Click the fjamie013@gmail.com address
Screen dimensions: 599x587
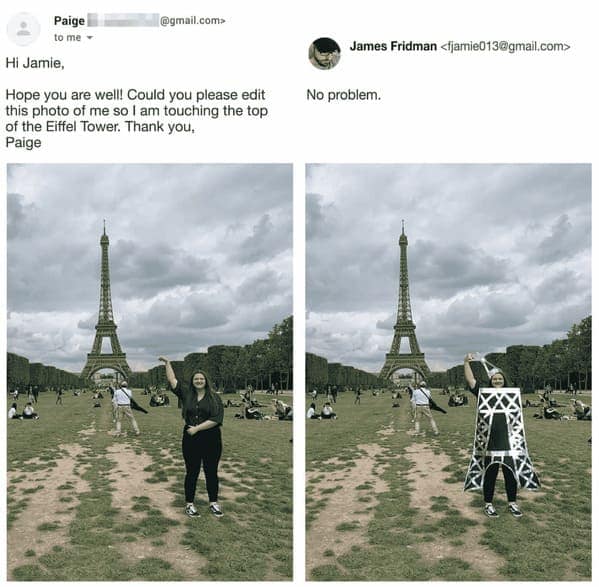click(505, 46)
